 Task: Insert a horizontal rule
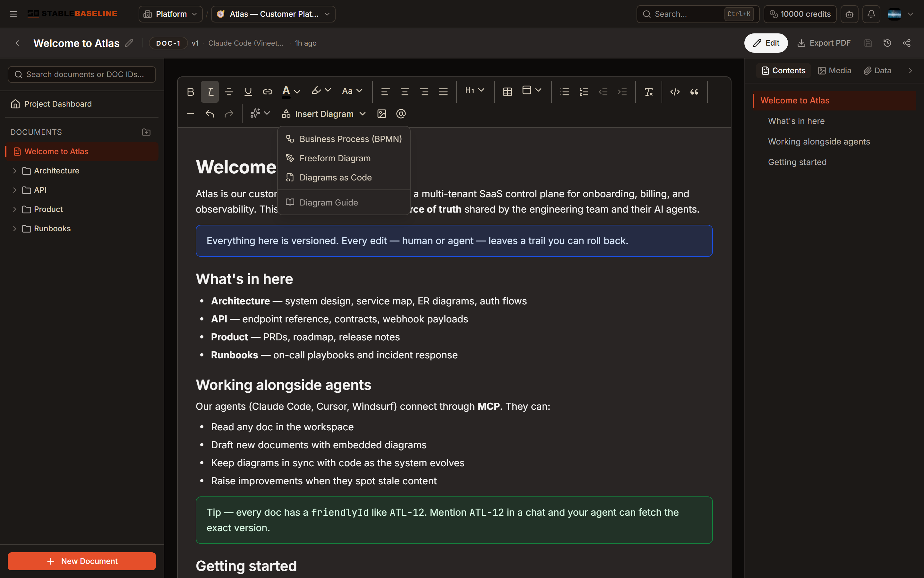(191, 114)
